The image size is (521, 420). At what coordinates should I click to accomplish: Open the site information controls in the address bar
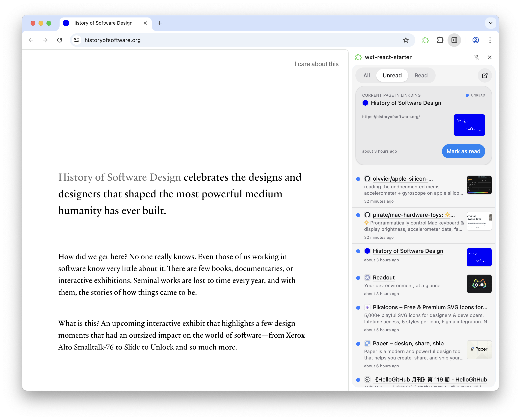click(x=76, y=40)
